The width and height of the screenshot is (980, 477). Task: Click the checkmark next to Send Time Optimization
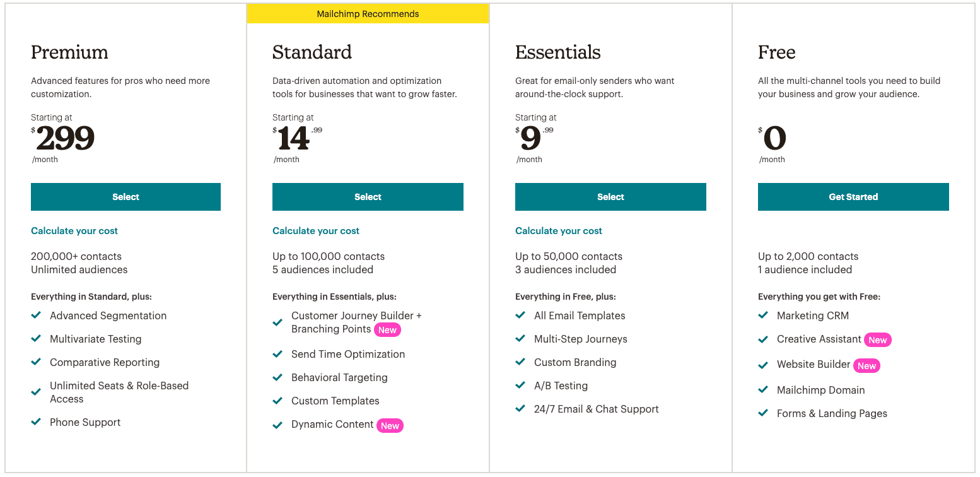click(x=277, y=354)
